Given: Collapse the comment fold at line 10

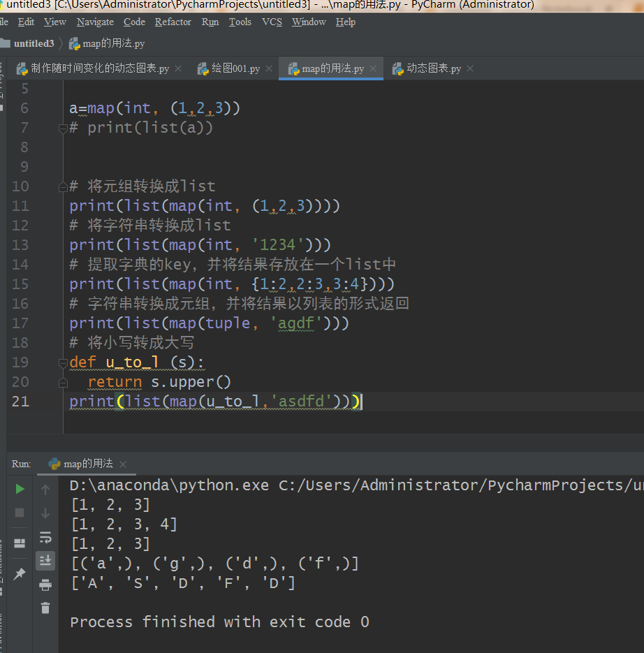Looking at the screenshot, I should (63, 186).
